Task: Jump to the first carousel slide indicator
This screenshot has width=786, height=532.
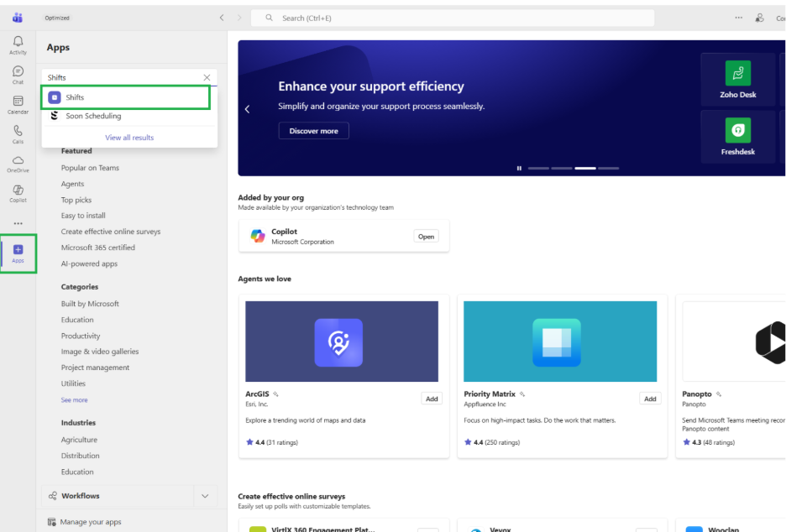Action: point(538,169)
